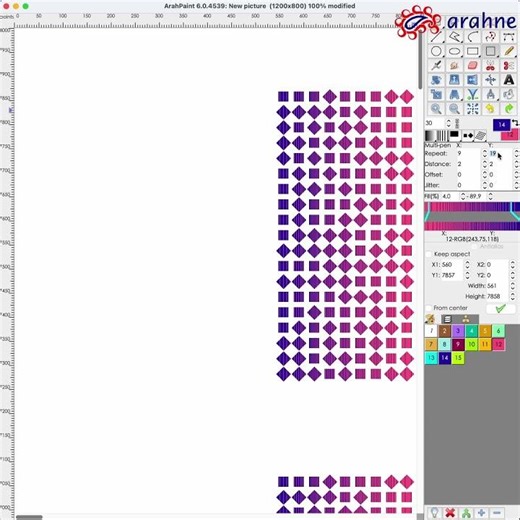Select the bezier curve tool
This screenshot has width=520, height=520.
pos(508,37)
